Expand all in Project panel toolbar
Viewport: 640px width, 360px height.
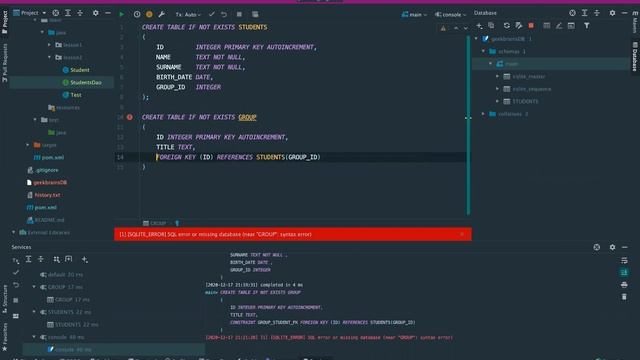pyautogui.click(x=68, y=13)
